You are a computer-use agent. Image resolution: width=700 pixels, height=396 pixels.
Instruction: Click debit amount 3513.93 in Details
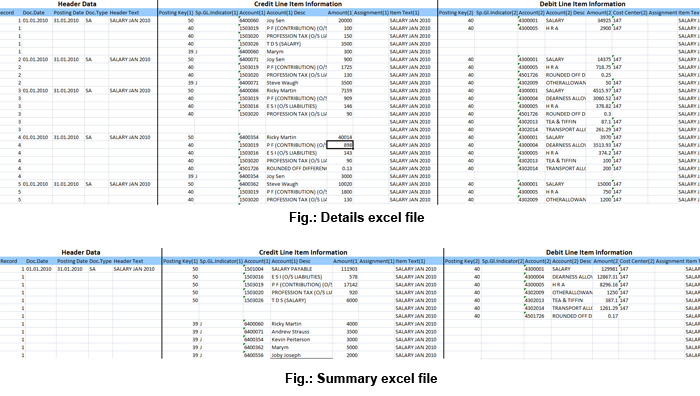click(x=602, y=145)
